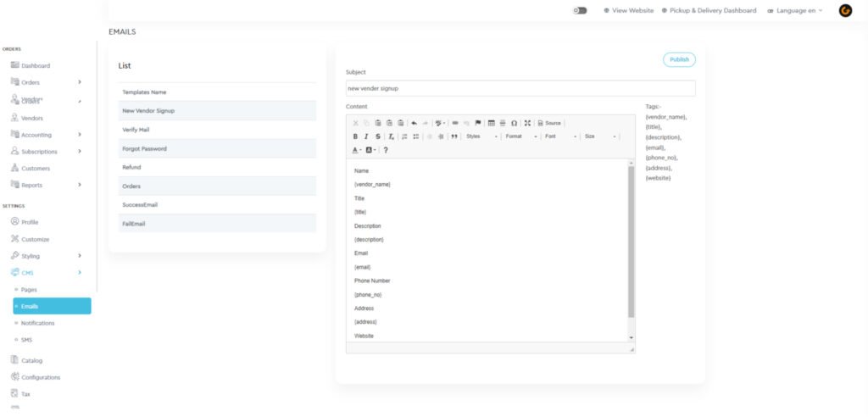Viewport: 868px width, 417px height.
Task: Click the Publish button
Action: [x=679, y=59]
